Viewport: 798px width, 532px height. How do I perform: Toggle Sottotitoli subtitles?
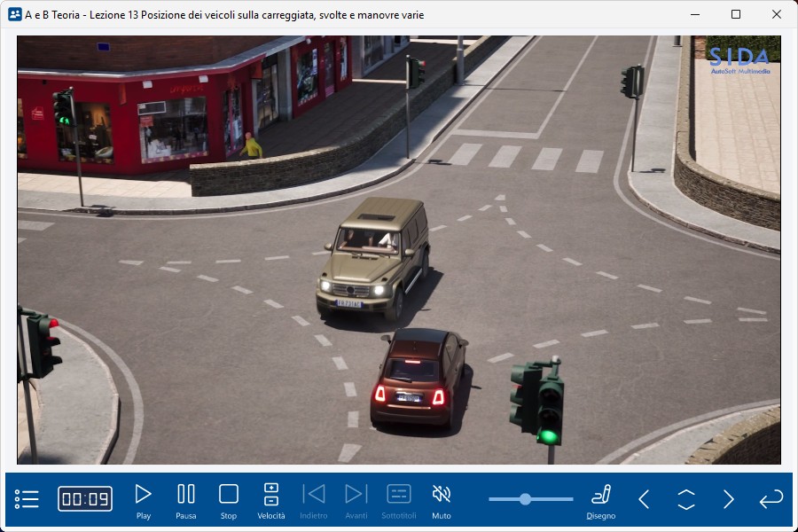pos(399,499)
